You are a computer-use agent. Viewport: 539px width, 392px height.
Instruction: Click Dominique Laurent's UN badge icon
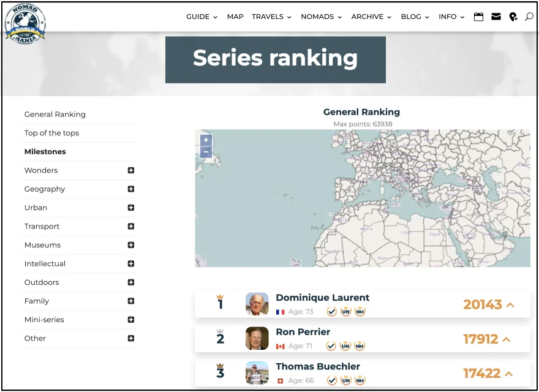point(345,312)
